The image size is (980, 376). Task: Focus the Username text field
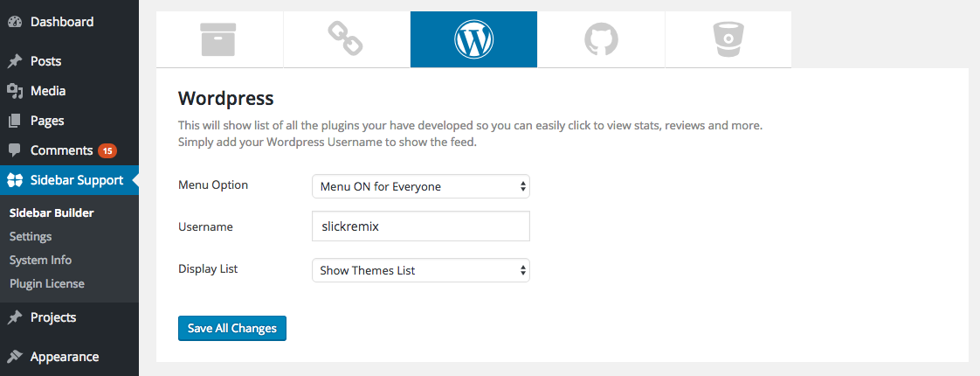421,226
